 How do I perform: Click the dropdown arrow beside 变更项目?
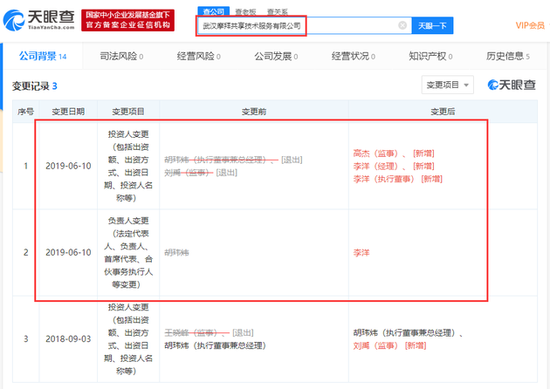(466, 85)
